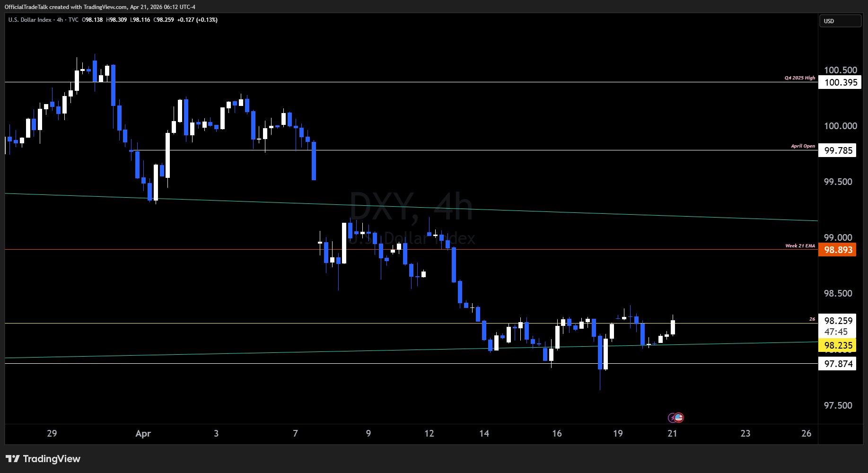This screenshot has height=473, width=868.
Task: Click the low value L98.116
Action: (x=140, y=20)
